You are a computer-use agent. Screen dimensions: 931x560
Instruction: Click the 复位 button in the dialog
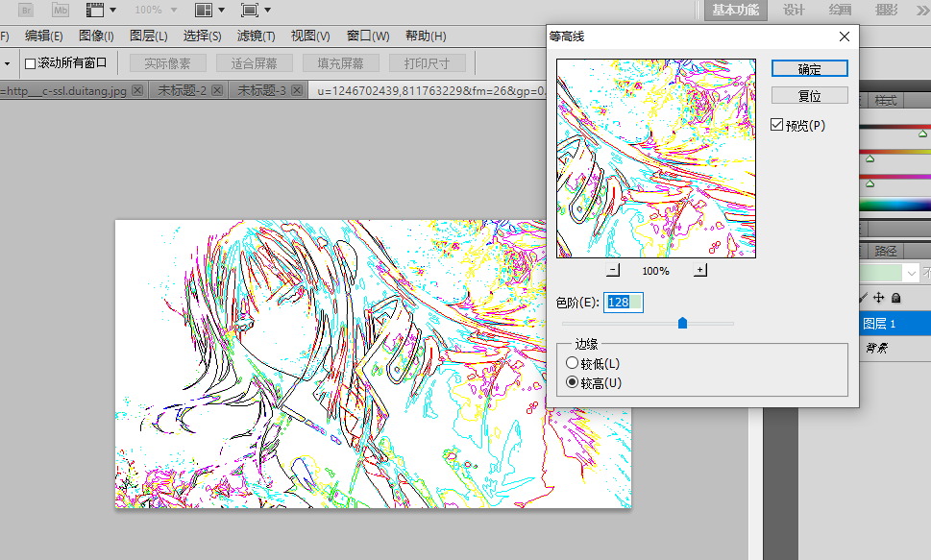tap(809, 96)
